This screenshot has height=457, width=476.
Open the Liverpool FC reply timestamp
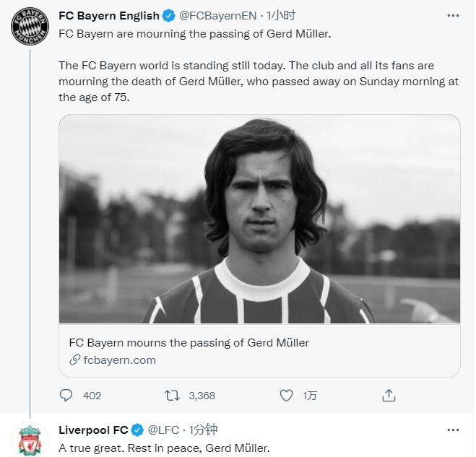coord(203,430)
